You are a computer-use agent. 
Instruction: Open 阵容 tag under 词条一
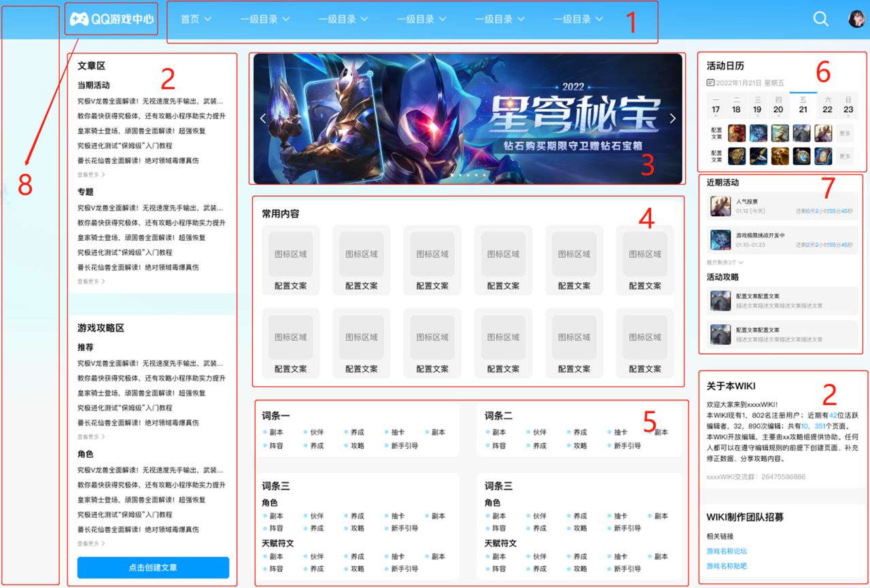coord(277,446)
